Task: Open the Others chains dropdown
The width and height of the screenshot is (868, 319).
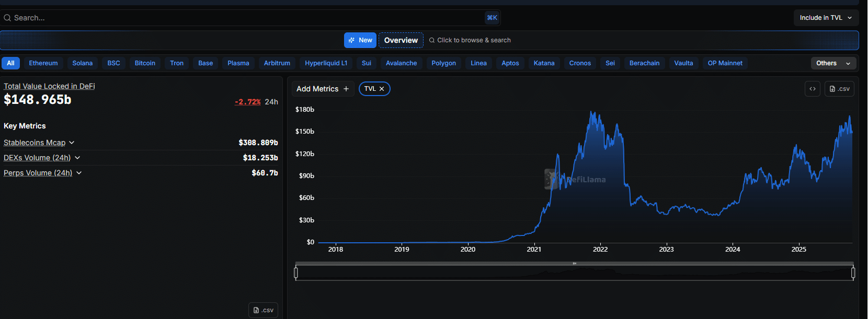Action: click(833, 63)
